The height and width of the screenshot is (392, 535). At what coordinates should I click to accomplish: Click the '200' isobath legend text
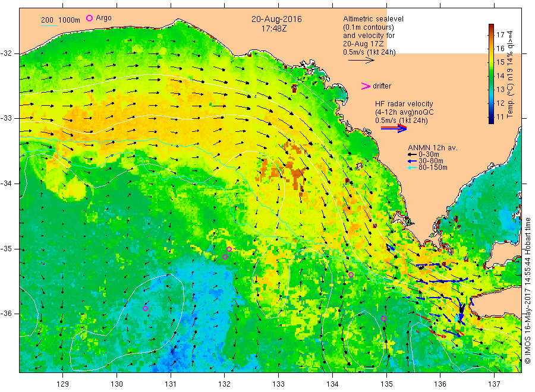click(x=47, y=20)
